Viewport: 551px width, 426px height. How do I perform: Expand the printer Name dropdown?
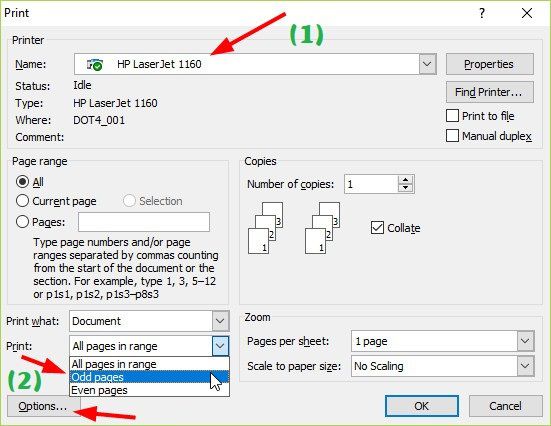[427, 64]
